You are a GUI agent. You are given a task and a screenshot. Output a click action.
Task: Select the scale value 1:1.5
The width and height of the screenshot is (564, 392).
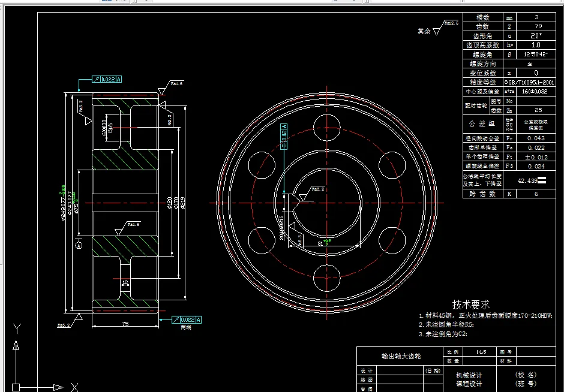481,352
